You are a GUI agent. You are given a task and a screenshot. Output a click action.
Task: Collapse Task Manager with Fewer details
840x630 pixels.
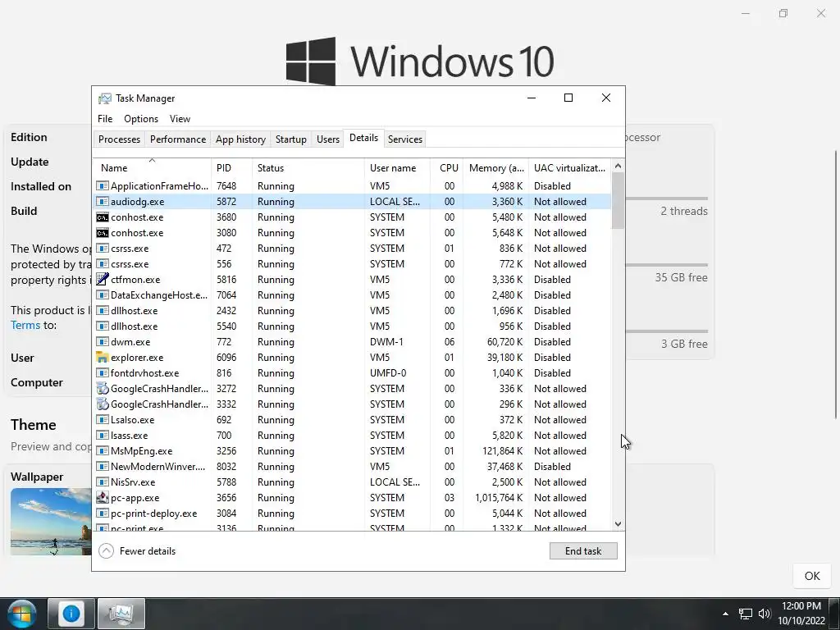[x=137, y=550]
